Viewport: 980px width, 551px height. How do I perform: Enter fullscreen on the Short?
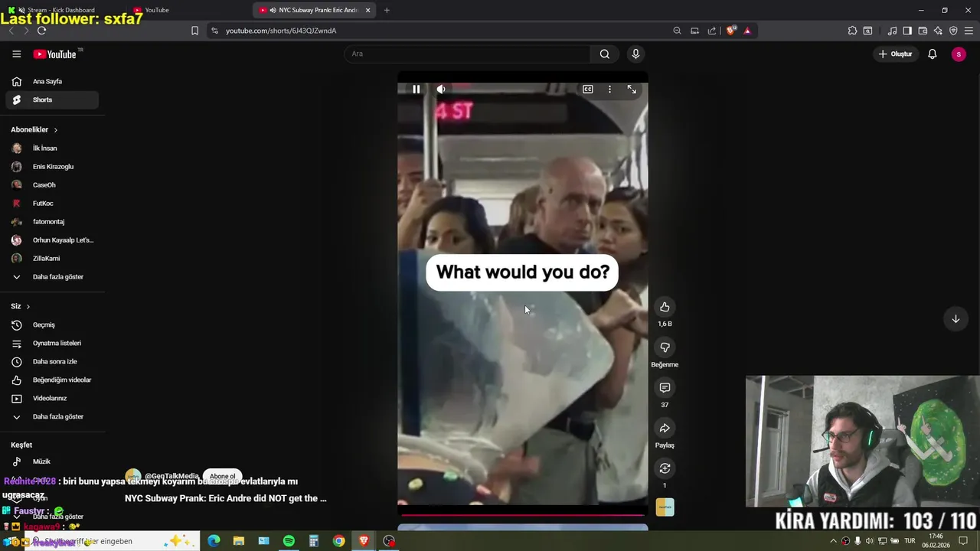[x=632, y=90]
